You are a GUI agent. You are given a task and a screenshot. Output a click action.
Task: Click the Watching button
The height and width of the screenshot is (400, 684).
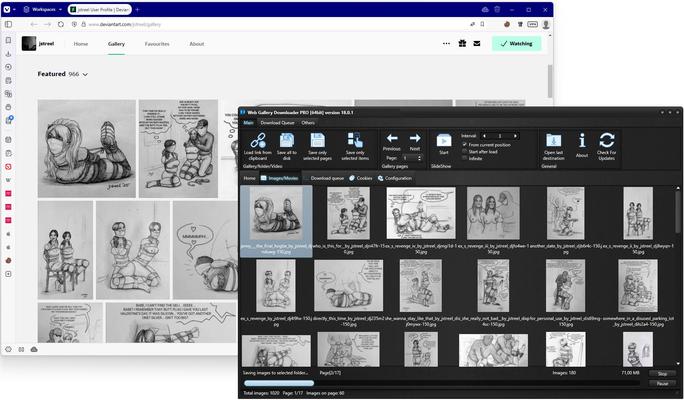point(516,44)
